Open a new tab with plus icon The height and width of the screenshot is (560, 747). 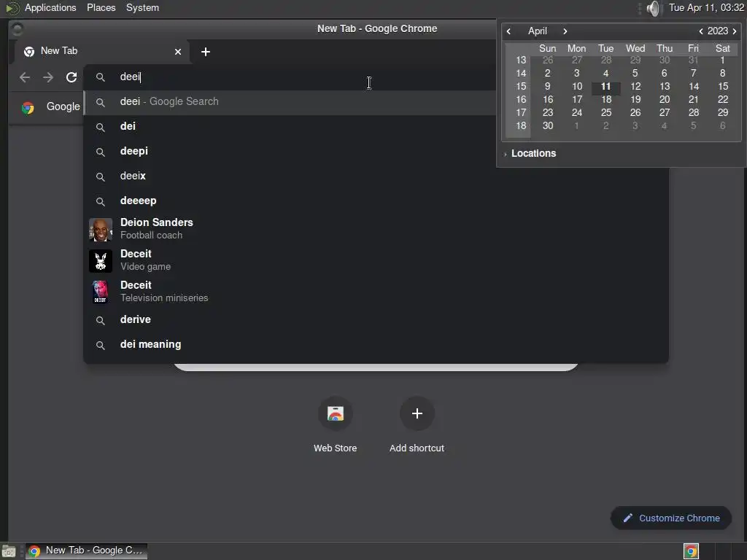point(206,52)
